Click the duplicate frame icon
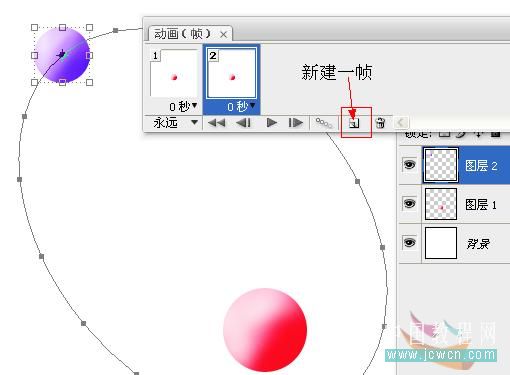Image resolution: width=510 pixels, height=375 pixels. pos(354,123)
